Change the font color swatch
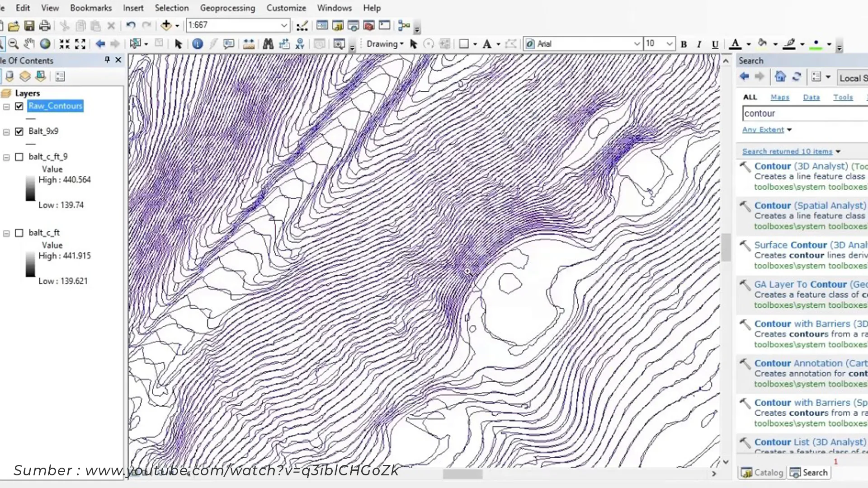The width and height of the screenshot is (868, 488). pos(736,44)
